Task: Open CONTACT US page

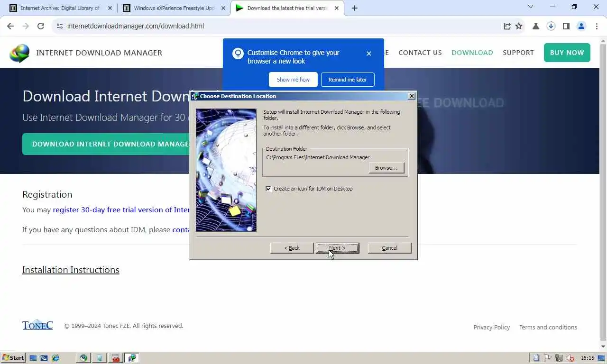Action: tap(420, 53)
